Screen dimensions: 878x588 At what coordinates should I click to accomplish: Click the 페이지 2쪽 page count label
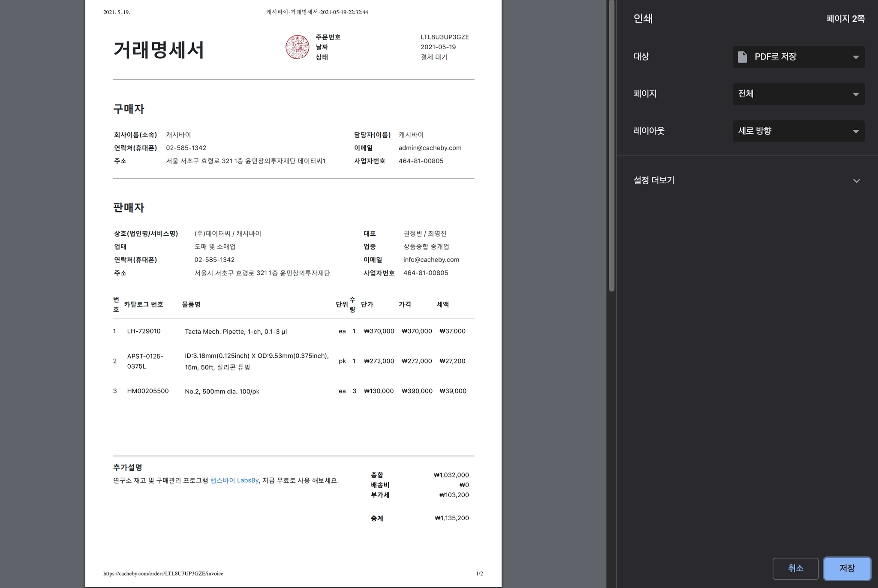[x=845, y=18]
